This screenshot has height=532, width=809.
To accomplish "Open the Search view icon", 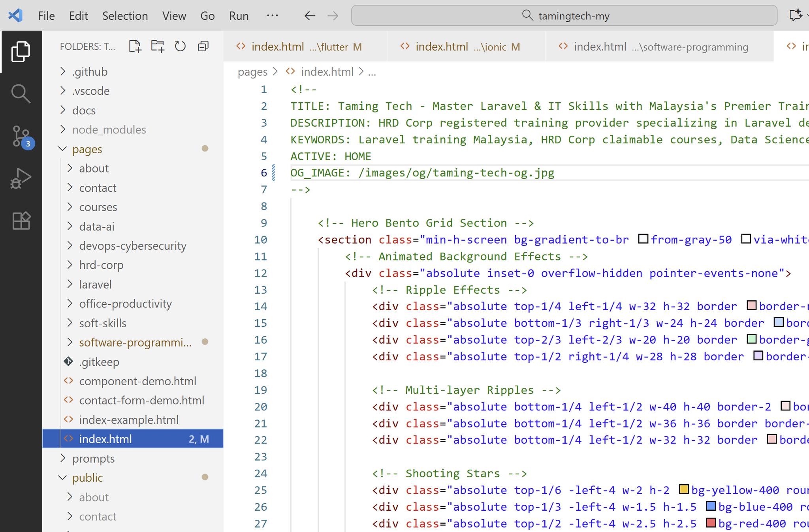I will pyautogui.click(x=21, y=94).
